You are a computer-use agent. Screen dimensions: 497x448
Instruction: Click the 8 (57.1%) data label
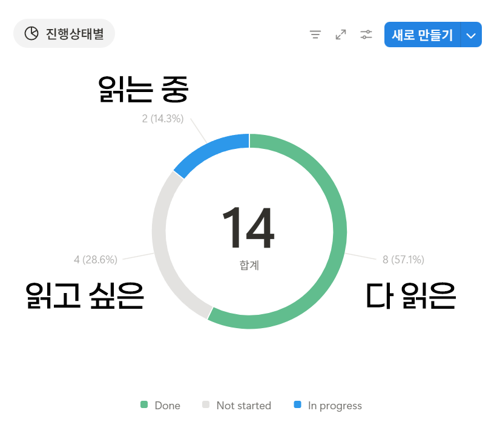(403, 260)
